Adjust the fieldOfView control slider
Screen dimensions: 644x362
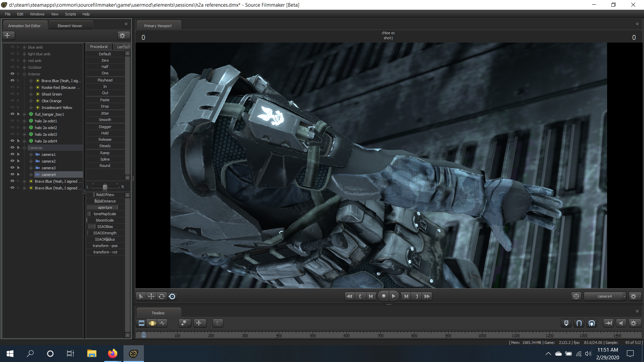pyautogui.click(x=105, y=195)
